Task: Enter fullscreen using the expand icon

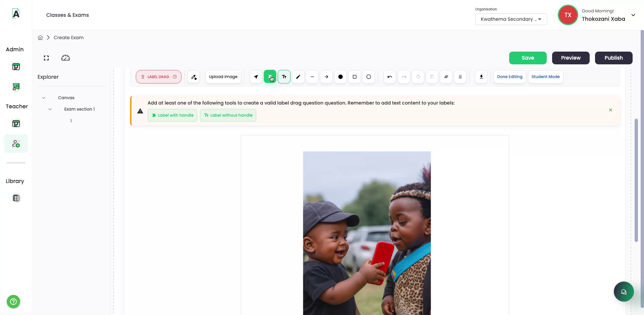Action: [x=46, y=58]
